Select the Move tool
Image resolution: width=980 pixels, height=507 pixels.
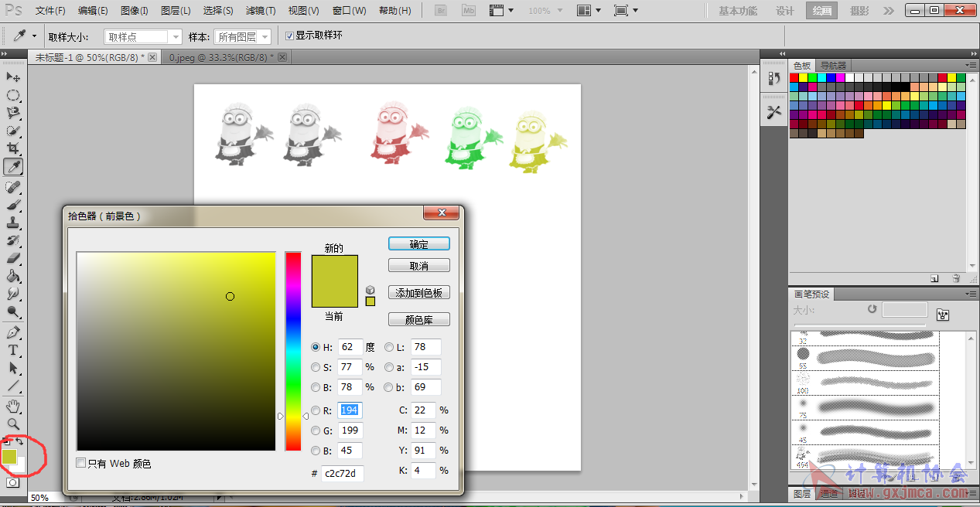13,77
